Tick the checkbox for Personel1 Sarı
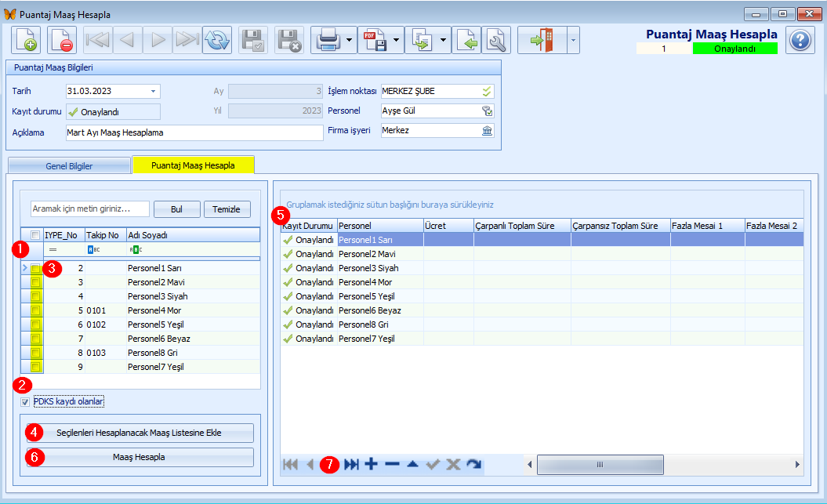Viewport: 827px width, 504px height. click(x=35, y=268)
